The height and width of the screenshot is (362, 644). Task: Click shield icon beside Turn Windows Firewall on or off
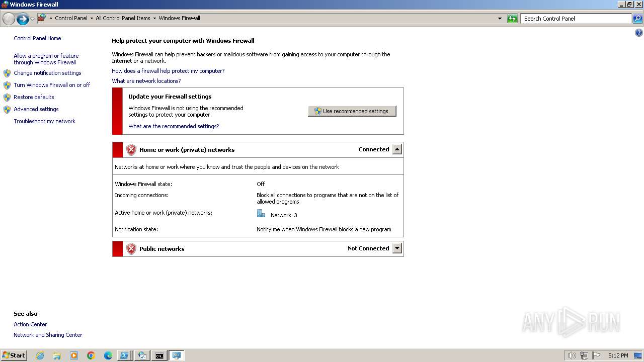pos(7,85)
